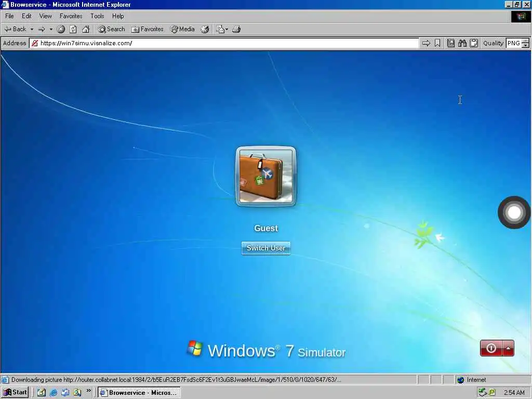
Task: Click the Downloading picture status bar text
Action: click(x=176, y=380)
